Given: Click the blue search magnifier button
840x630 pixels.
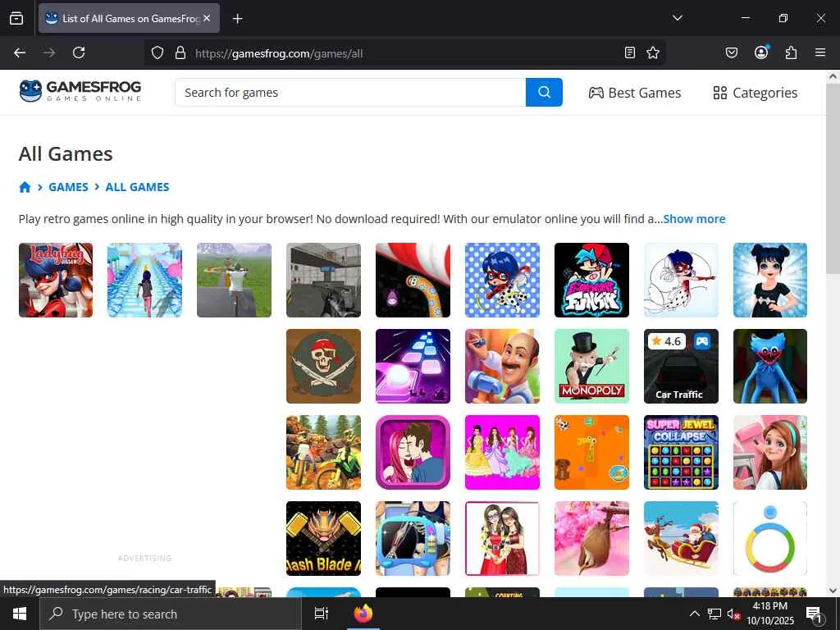Looking at the screenshot, I should click(544, 92).
